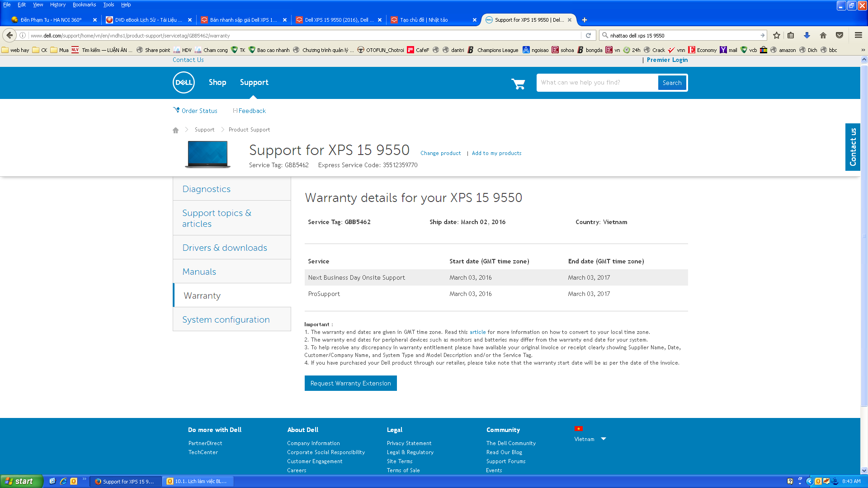The width and height of the screenshot is (868, 488).
Task: Switch to 'Dell XPS 15 9550 (2016)' tab
Action: 338,20
